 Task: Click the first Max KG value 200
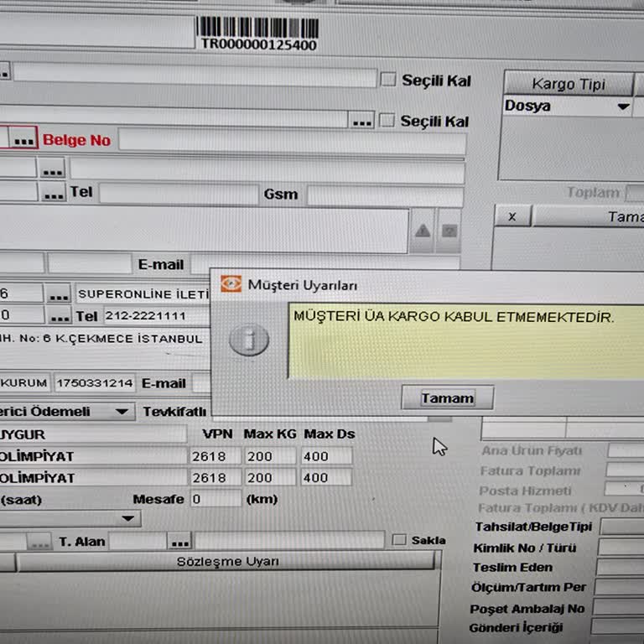point(270,456)
